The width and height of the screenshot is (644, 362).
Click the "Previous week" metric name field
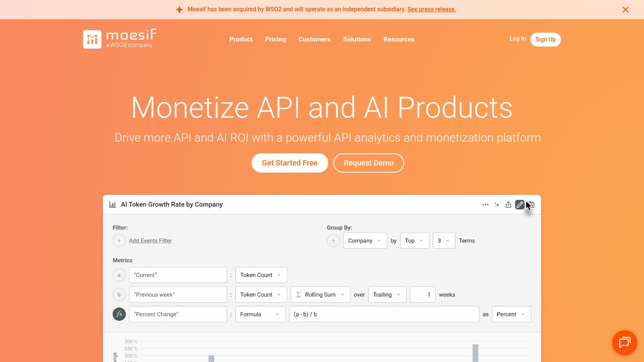coord(178,295)
